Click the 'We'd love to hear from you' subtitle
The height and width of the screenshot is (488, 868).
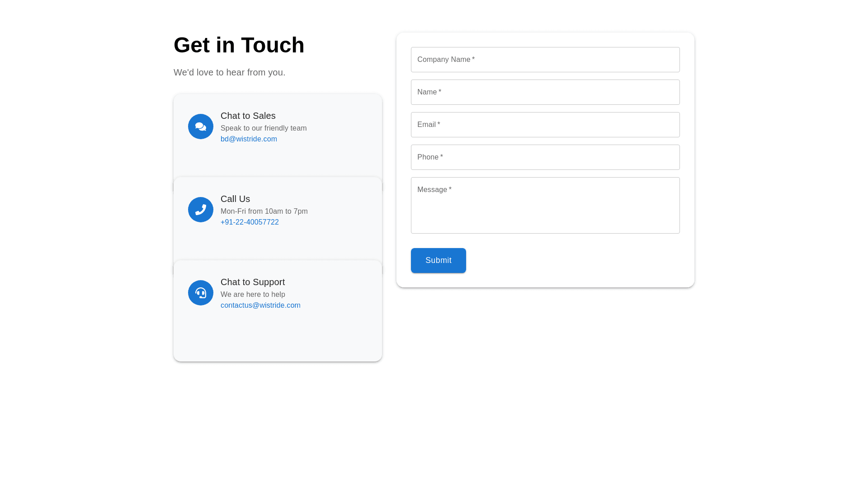pos(229,72)
